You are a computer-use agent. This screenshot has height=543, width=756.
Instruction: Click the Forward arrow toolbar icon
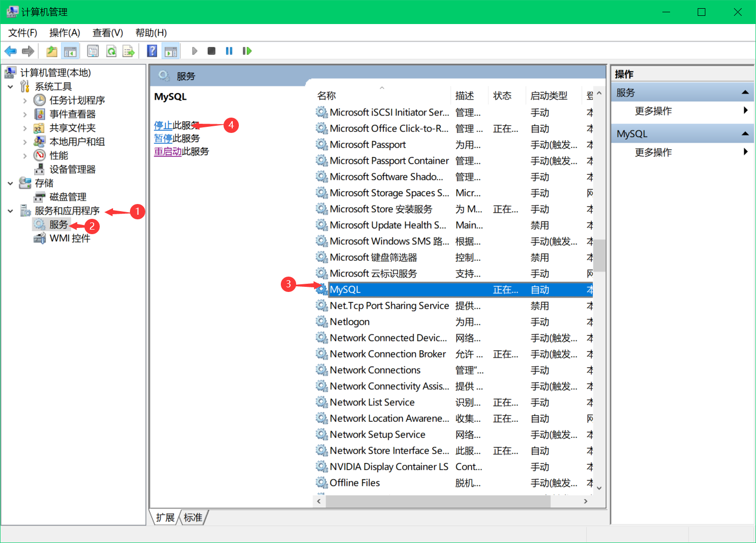pyautogui.click(x=28, y=51)
